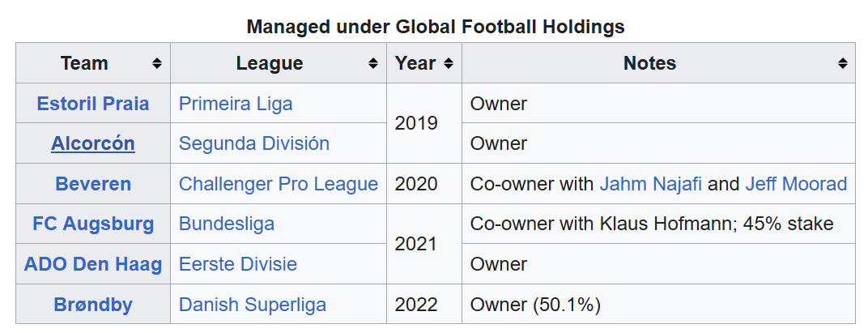The height and width of the screenshot is (333, 868).
Task: Sort by Notes column arrow icon
Action: coord(843,63)
